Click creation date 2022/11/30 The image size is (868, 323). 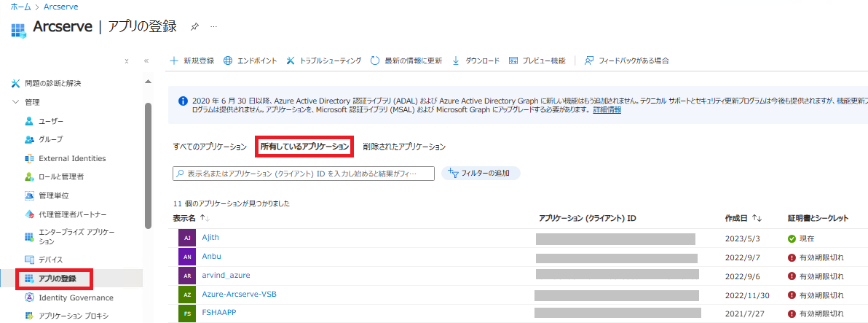coord(747,295)
